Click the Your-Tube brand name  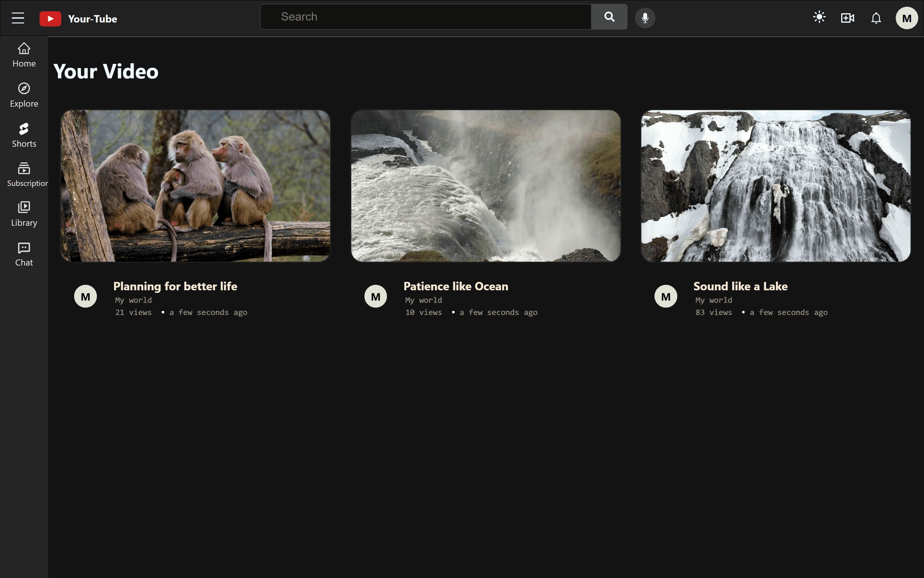coord(92,19)
